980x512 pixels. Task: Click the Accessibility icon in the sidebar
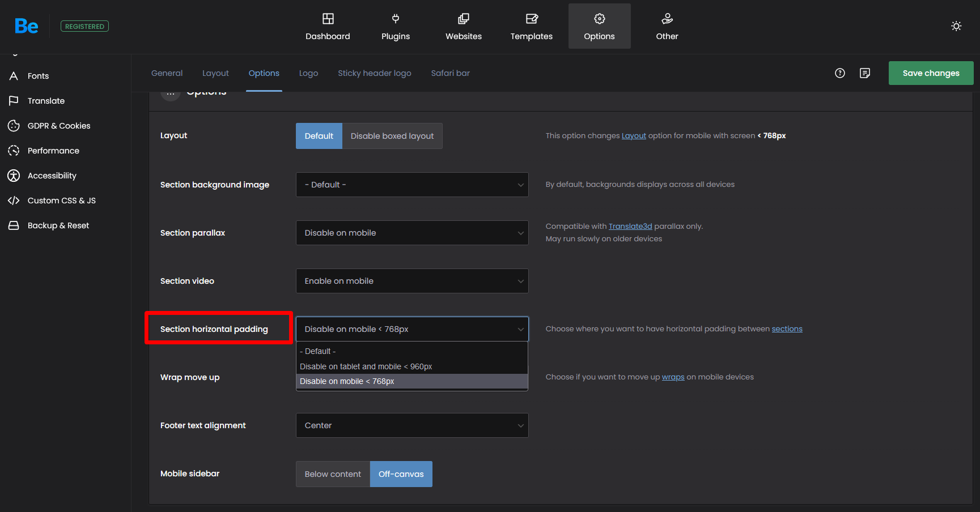14,176
